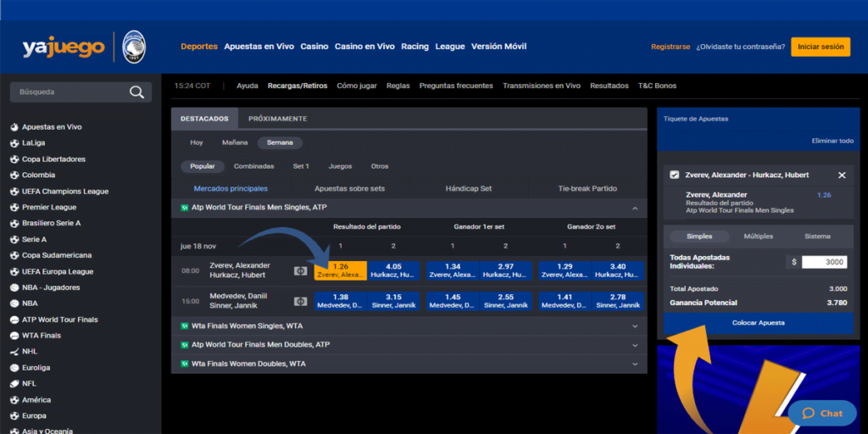Image resolution: width=868 pixels, height=434 pixels.
Task: Collapse Atp World Tour Finals Men Singles
Action: [x=635, y=207]
